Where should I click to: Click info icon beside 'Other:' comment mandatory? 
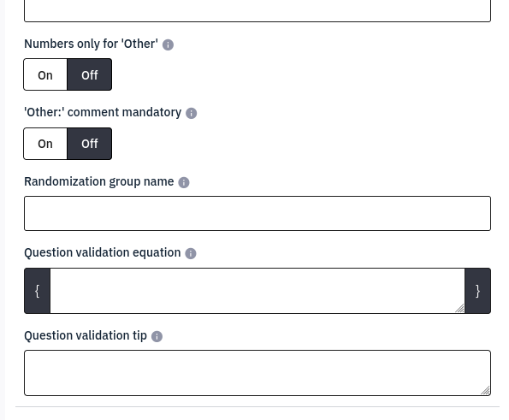(x=192, y=113)
